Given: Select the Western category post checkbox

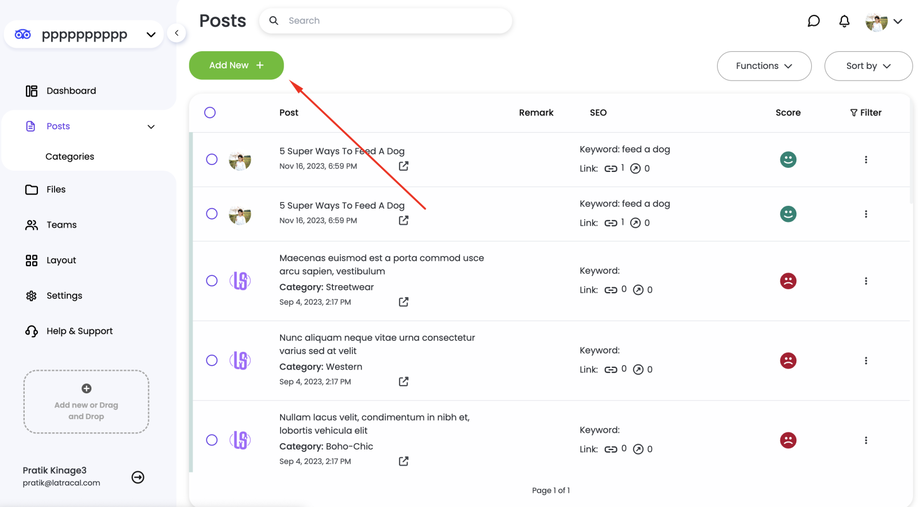Looking at the screenshot, I should pos(212,361).
